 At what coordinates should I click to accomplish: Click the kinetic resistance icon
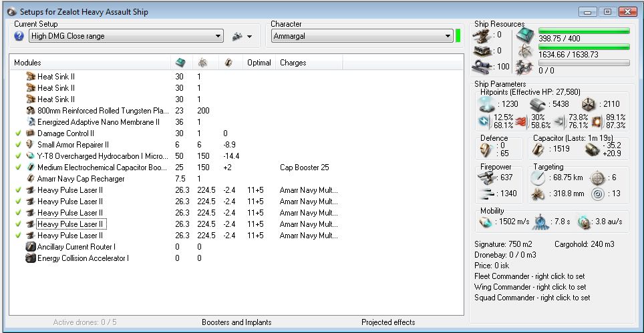click(560, 121)
